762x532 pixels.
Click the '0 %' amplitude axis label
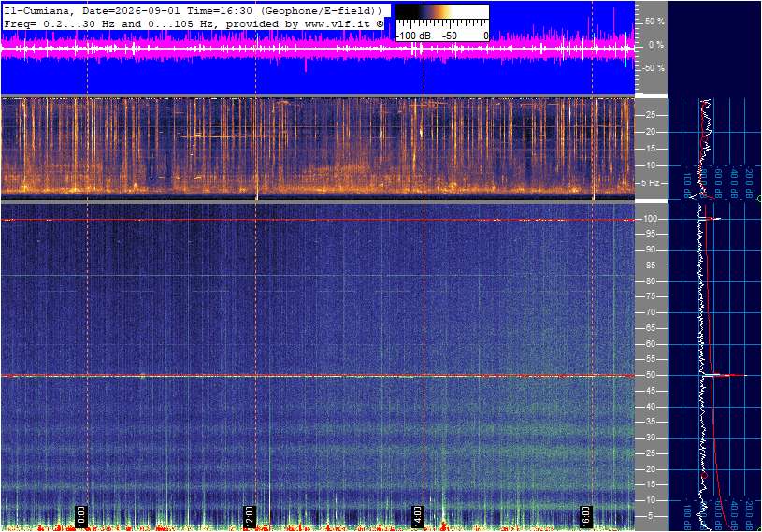pyautogui.click(x=655, y=45)
